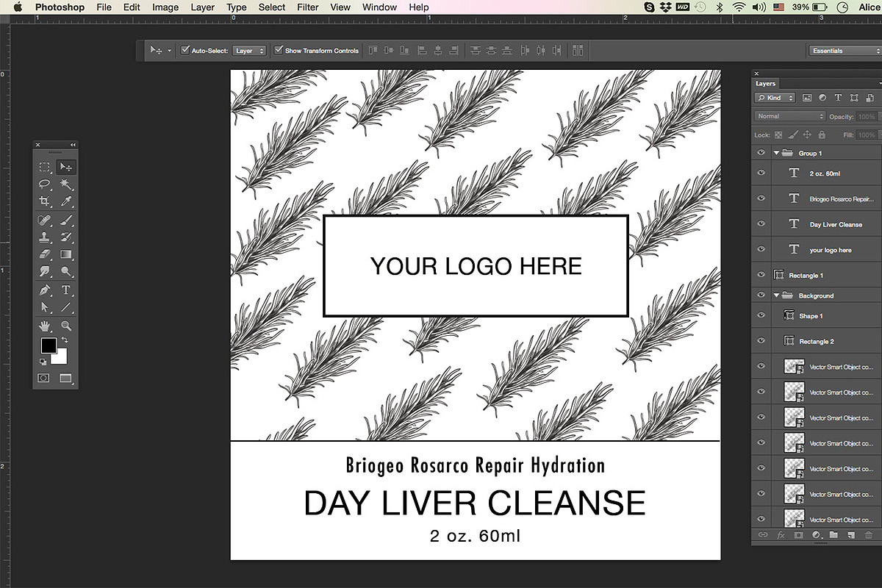Viewport: 882px width, 588px height.
Task: Collapse the Group 1 folder
Action: coord(776,153)
